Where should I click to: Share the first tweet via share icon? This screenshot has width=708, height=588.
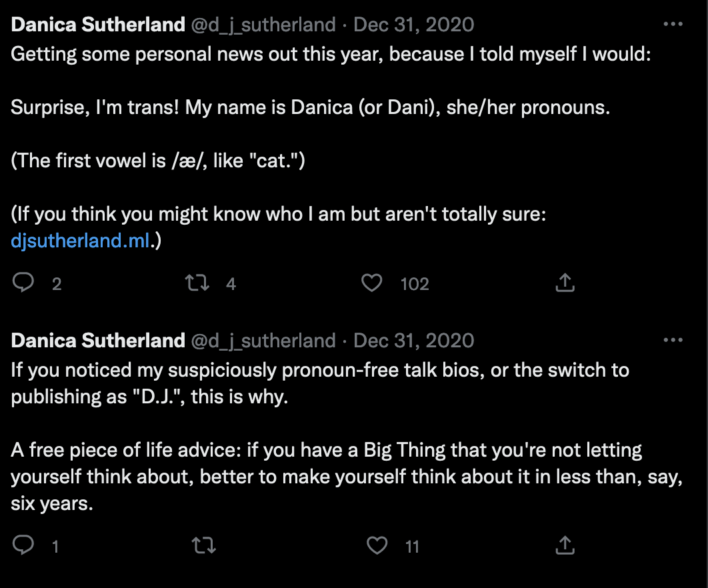tap(565, 283)
